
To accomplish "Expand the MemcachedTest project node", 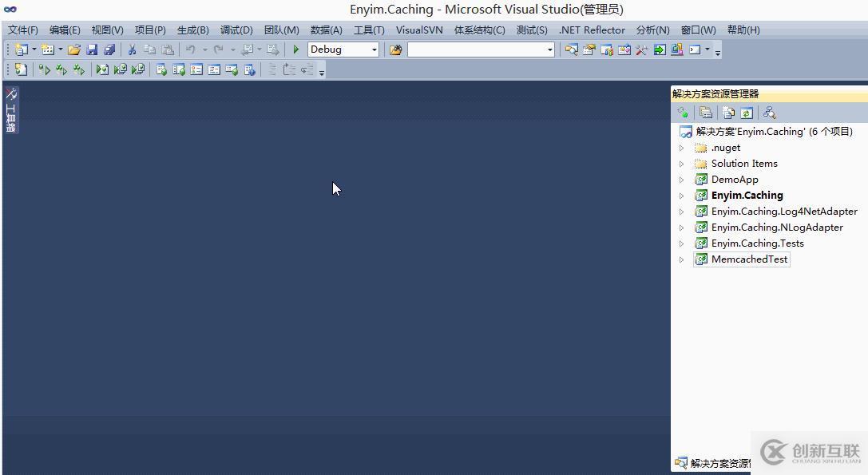I will 681,259.
